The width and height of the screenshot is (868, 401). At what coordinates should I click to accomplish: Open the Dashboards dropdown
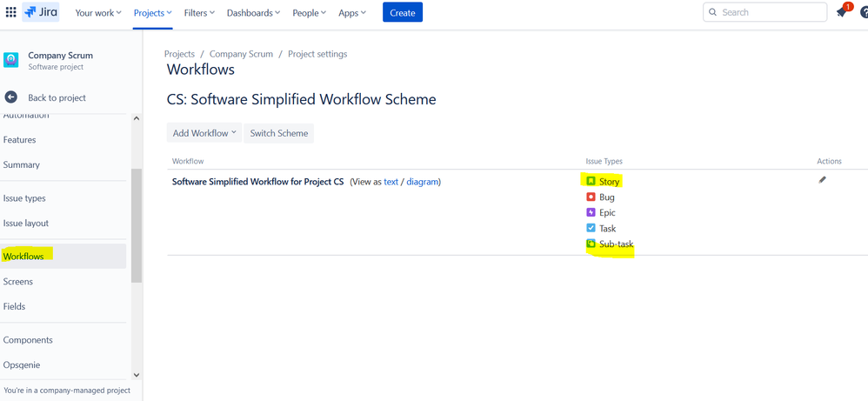(x=254, y=13)
